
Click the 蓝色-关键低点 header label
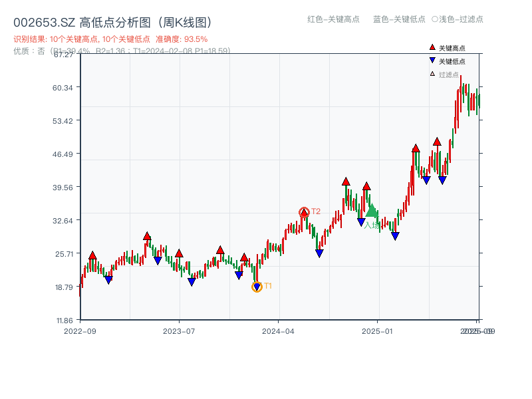coord(400,19)
